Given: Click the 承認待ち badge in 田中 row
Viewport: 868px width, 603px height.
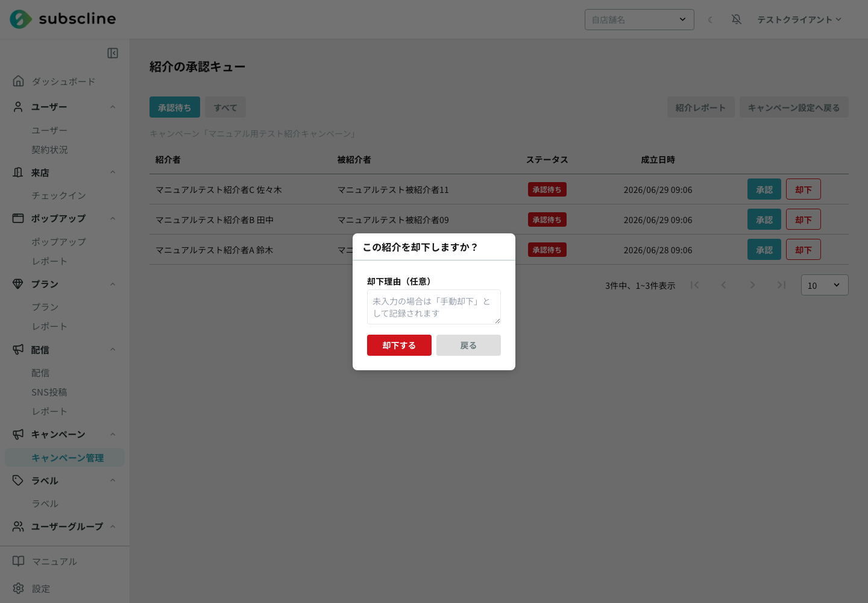Looking at the screenshot, I should [x=547, y=219].
